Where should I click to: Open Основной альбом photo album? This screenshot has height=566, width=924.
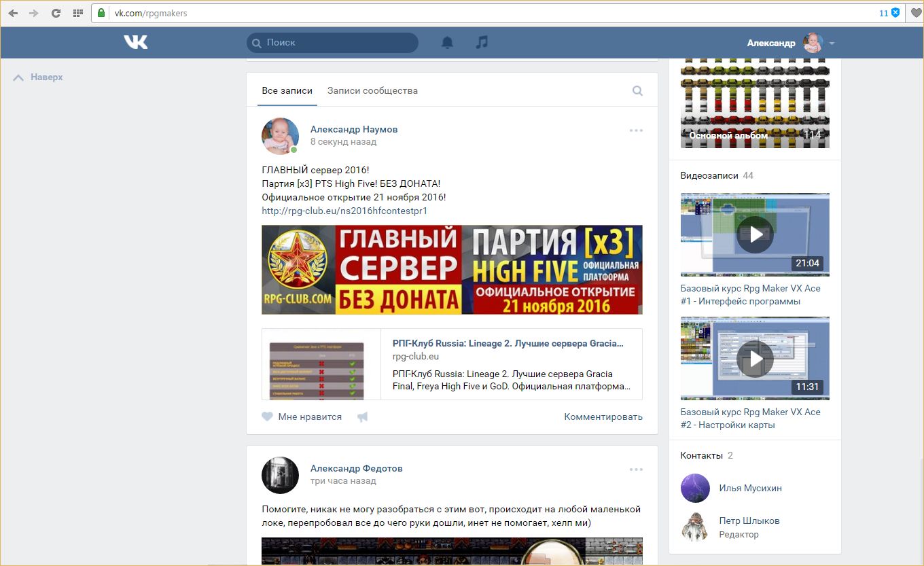pyautogui.click(x=755, y=103)
